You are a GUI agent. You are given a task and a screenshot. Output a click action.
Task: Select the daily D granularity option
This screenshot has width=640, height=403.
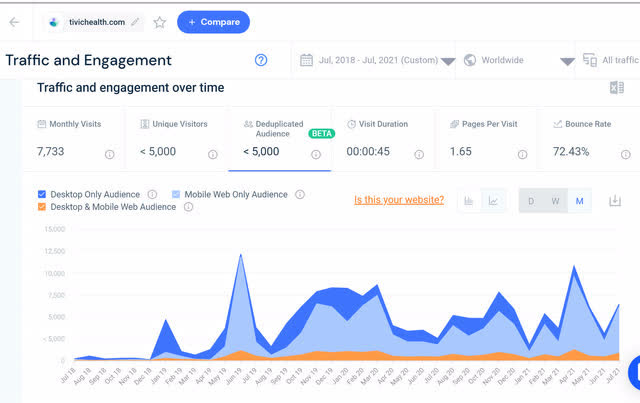(x=531, y=201)
